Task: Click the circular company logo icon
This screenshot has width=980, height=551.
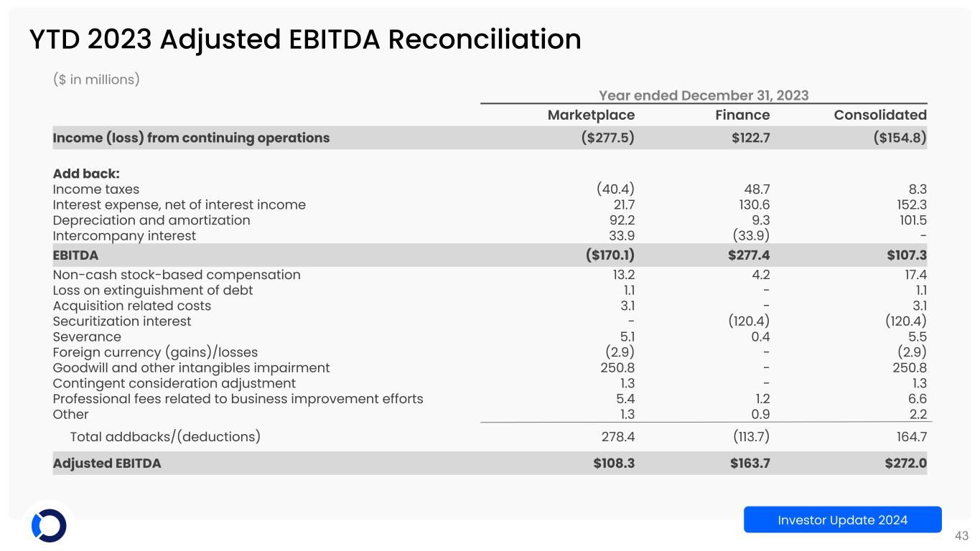Action: [x=49, y=525]
